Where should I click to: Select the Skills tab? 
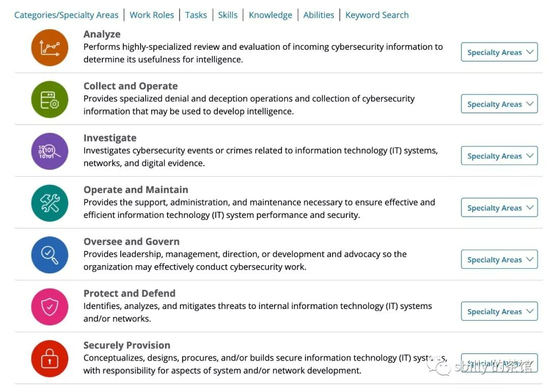tap(228, 15)
